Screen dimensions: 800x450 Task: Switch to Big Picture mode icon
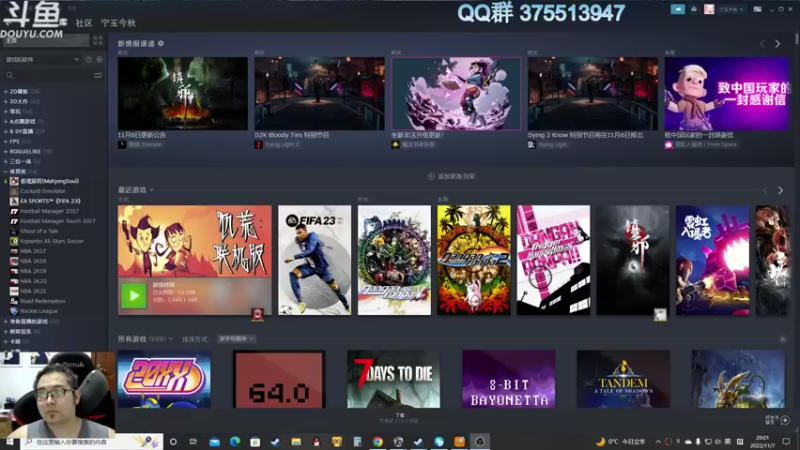pyautogui.click(x=758, y=9)
